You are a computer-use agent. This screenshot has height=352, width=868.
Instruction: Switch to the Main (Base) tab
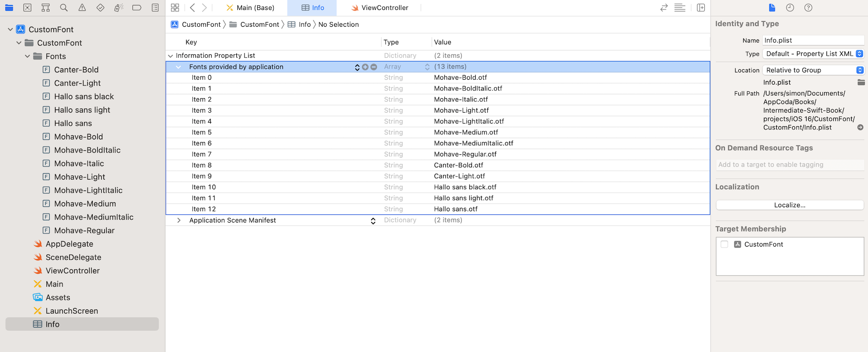click(x=250, y=8)
